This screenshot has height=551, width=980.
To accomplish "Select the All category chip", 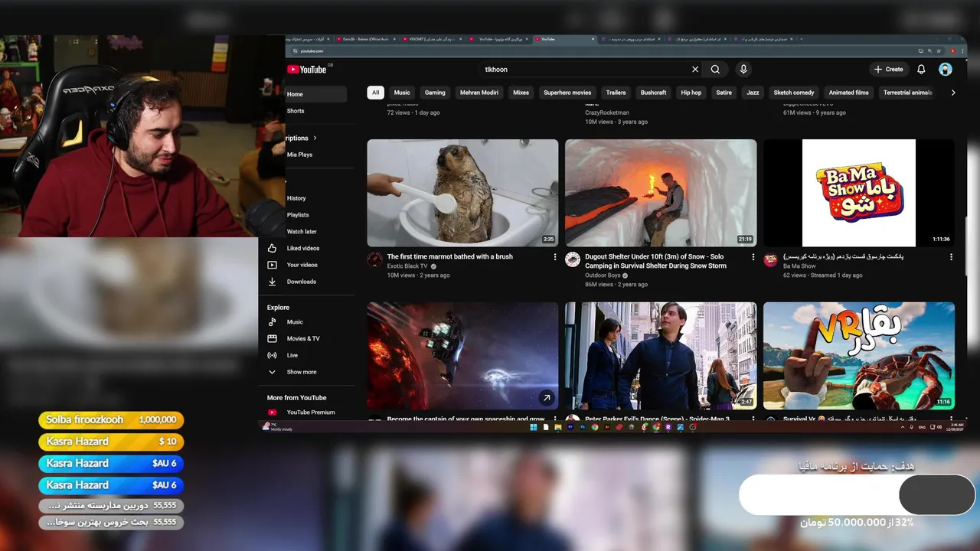I will tap(375, 93).
